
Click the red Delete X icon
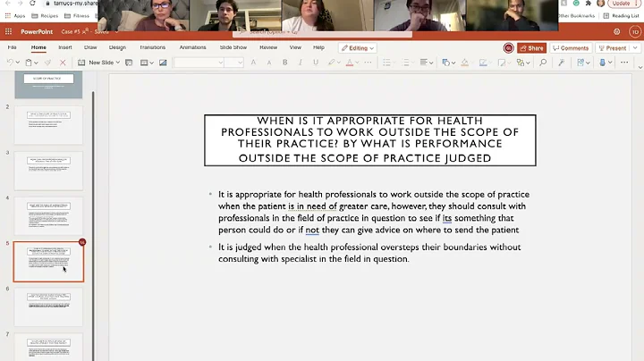coord(63,63)
